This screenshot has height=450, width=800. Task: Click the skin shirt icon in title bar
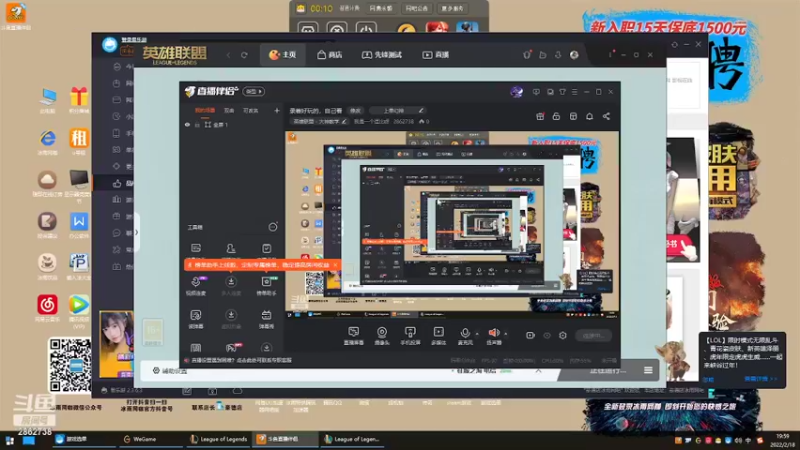(562, 92)
